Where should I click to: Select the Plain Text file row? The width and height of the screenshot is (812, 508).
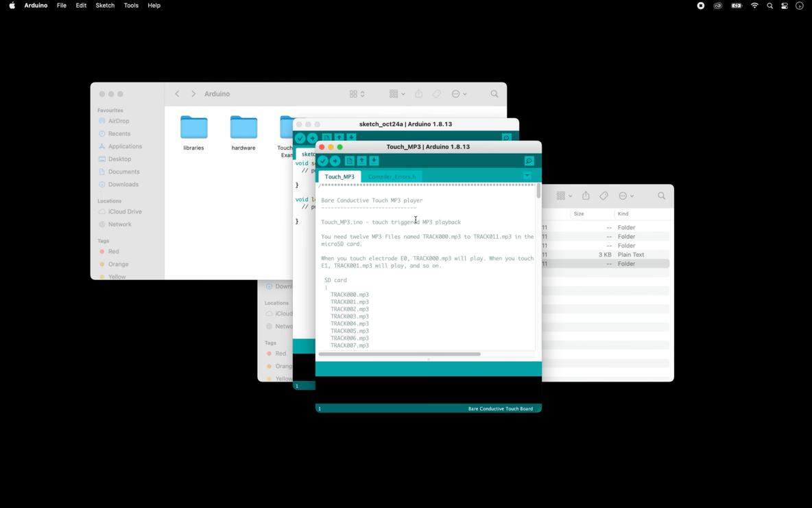(x=606, y=255)
